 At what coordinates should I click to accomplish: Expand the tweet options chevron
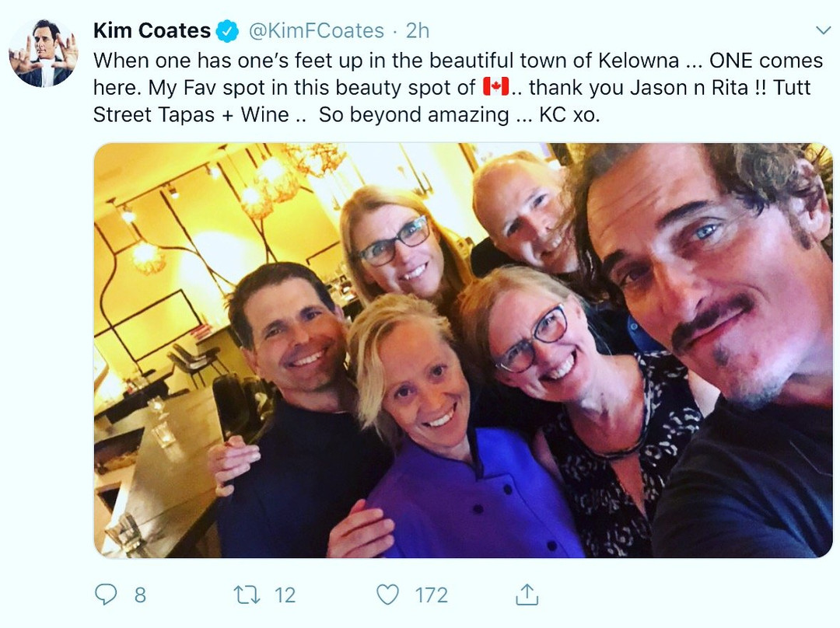pos(822,30)
